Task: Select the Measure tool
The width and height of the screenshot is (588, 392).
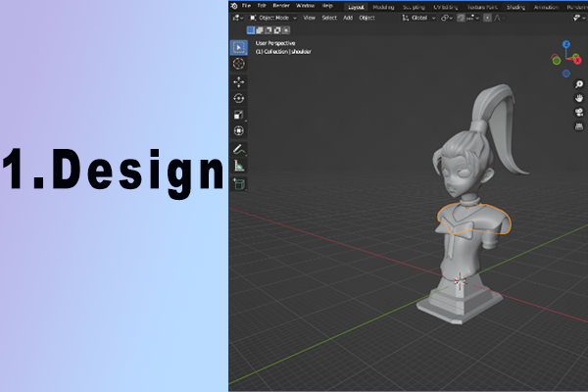Action: point(239,167)
